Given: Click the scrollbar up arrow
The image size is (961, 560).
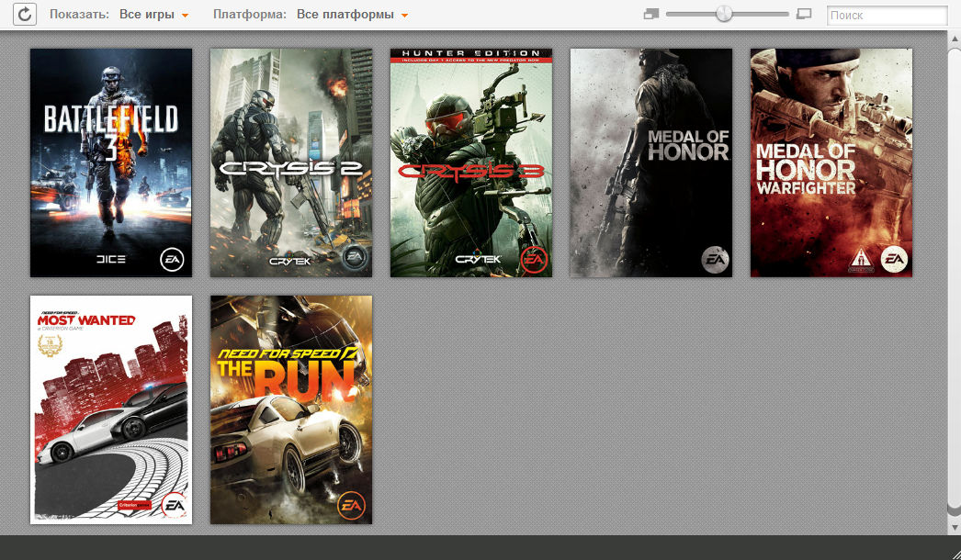Looking at the screenshot, I should [955, 39].
